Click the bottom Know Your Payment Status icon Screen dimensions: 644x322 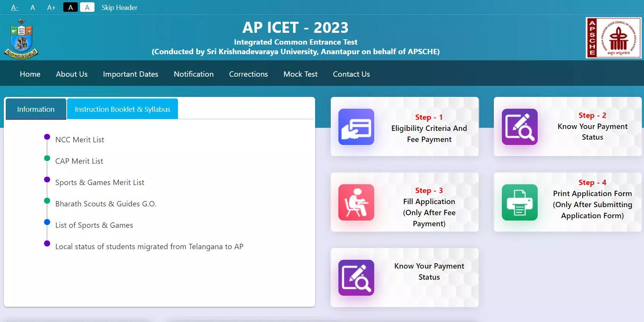356,278
